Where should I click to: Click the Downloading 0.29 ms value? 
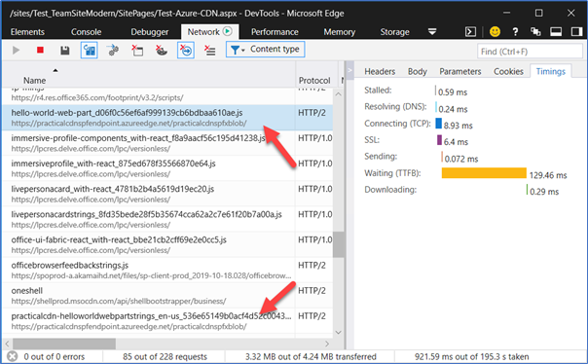(x=544, y=192)
